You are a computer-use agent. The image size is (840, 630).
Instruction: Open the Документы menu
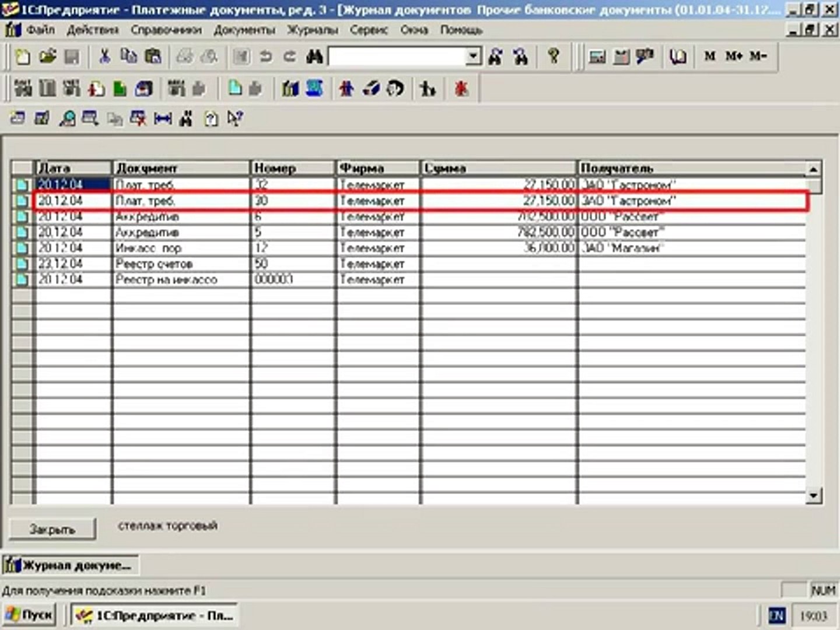pyautogui.click(x=244, y=29)
